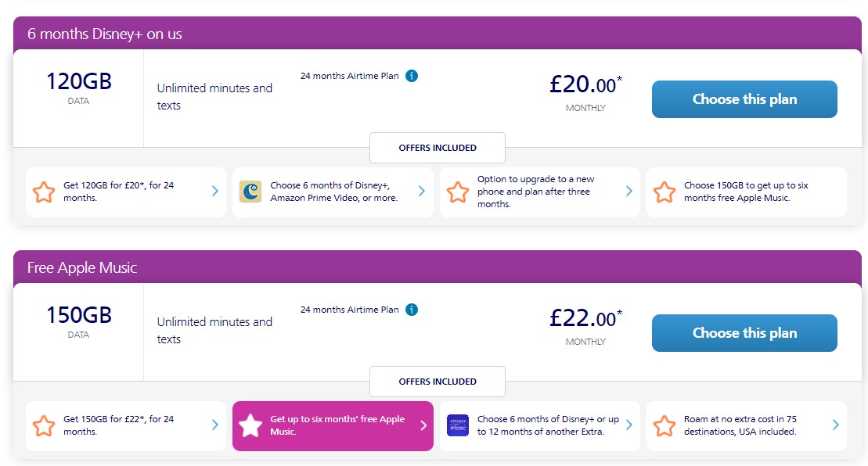The width and height of the screenshot is (868, 466).
Task: Click white star on Apple Music offer
Action: point(250,425)
